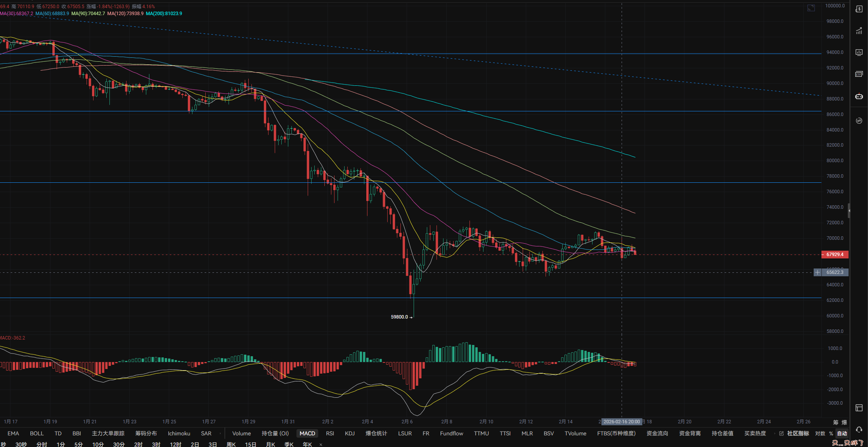This screenshot has height=447, width=868.
Task: Toggle the % percentage scale
Action: [831, 433]
